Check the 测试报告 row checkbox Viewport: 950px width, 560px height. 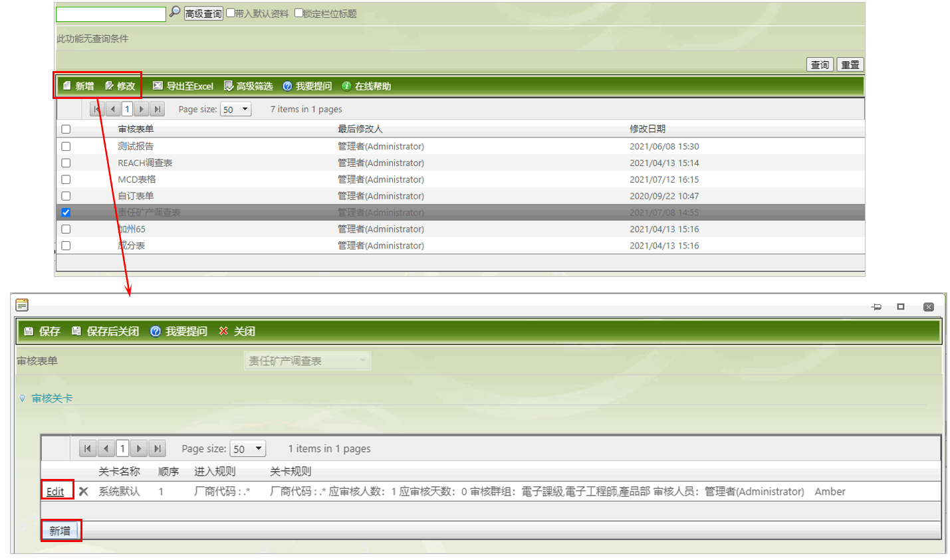(x=66, y=146)
